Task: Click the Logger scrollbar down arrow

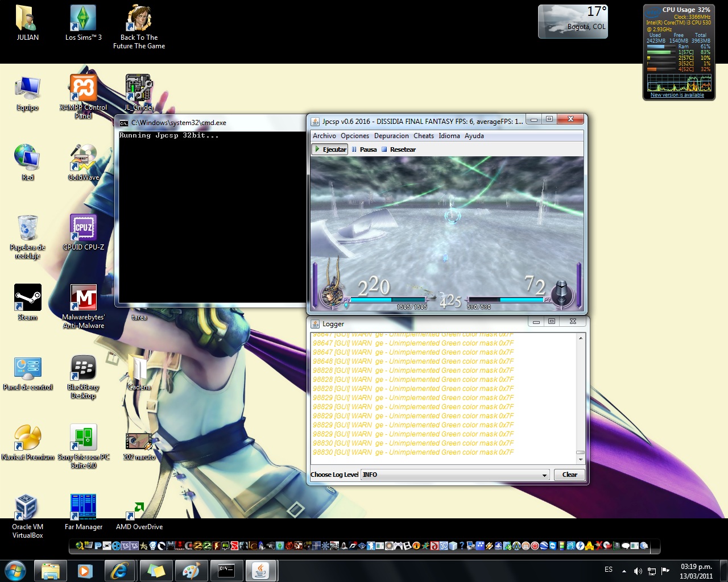Action: (581, 459)
